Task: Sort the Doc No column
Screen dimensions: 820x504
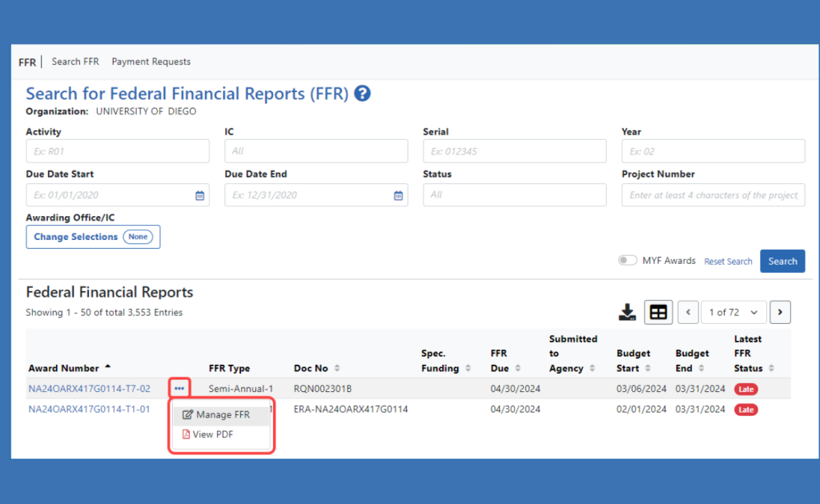Action: point(337,368)
